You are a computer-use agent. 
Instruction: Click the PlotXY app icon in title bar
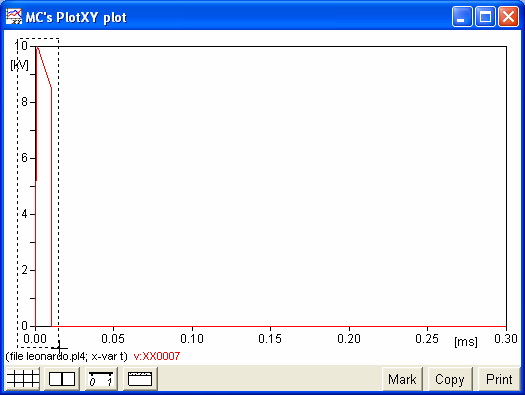coord(14,16)
